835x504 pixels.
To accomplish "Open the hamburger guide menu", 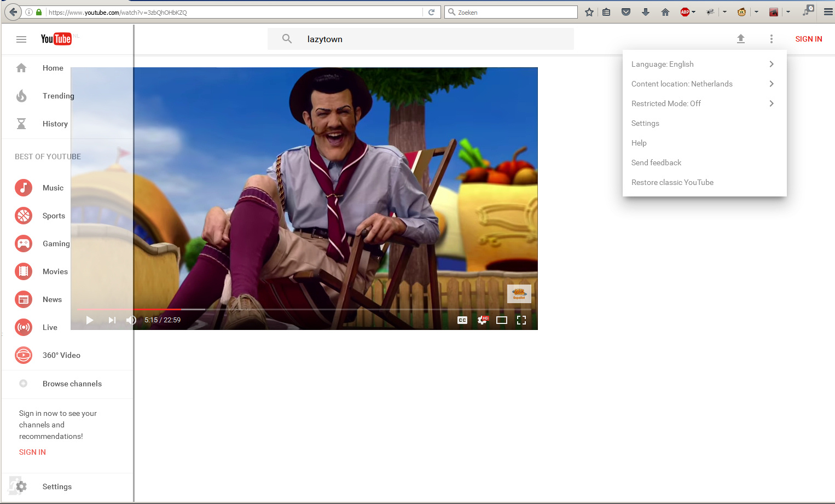I will [21, 39].
